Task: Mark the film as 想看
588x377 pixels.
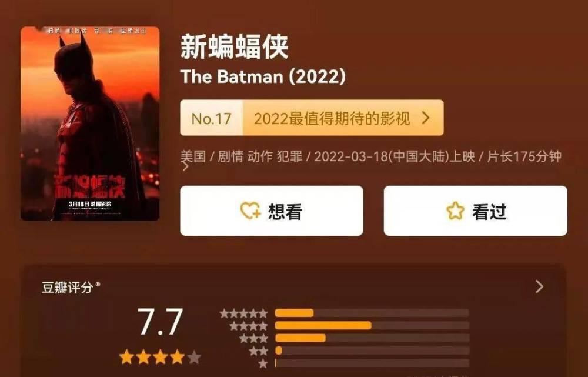Action: (272, 211)
